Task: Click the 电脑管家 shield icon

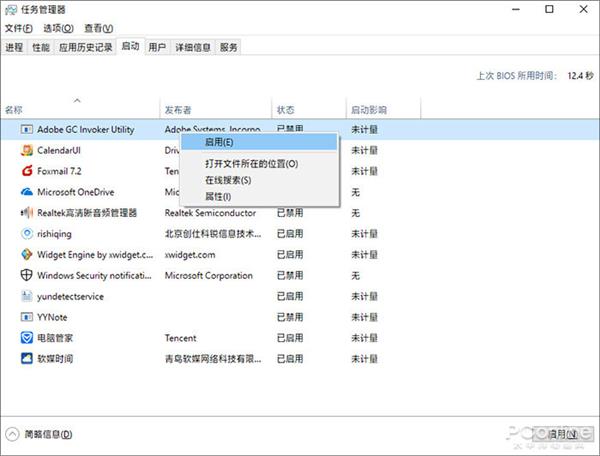Action: coord(26,338)
